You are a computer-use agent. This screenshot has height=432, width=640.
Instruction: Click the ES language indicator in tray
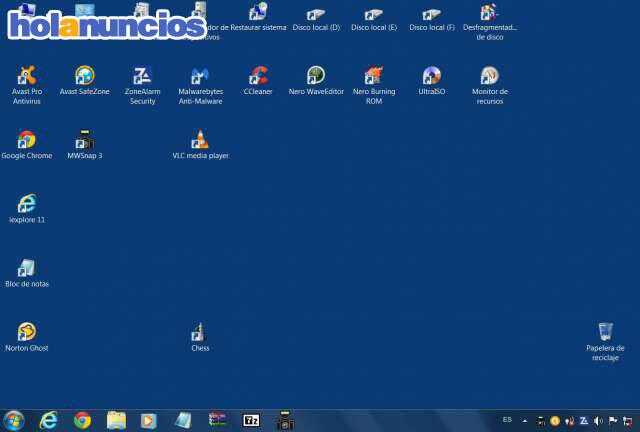point(507,420)
